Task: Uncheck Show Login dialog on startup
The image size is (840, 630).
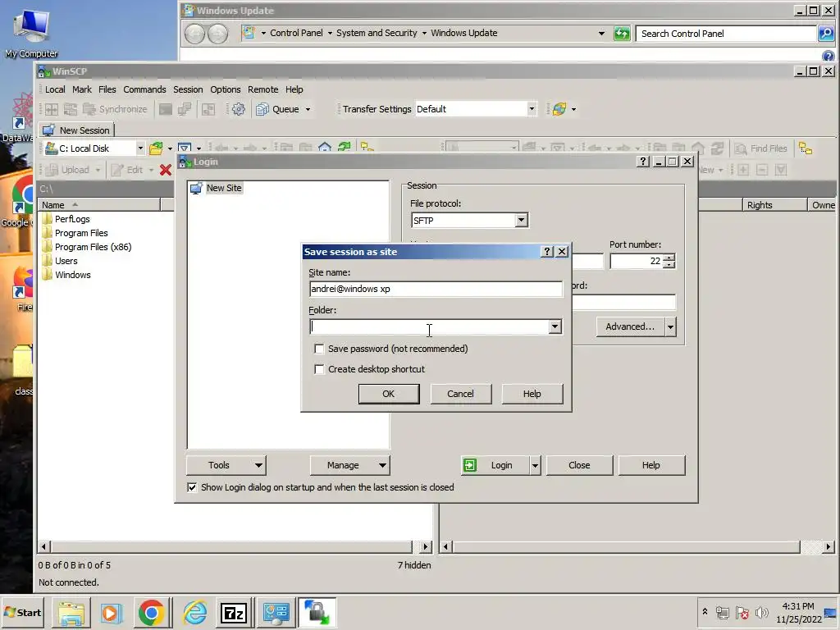Action: pos(192,487)
